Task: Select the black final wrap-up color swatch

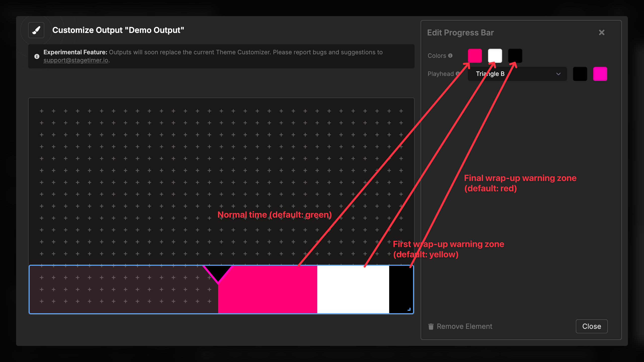Action: pyautogui.click(x=515, y=55)
